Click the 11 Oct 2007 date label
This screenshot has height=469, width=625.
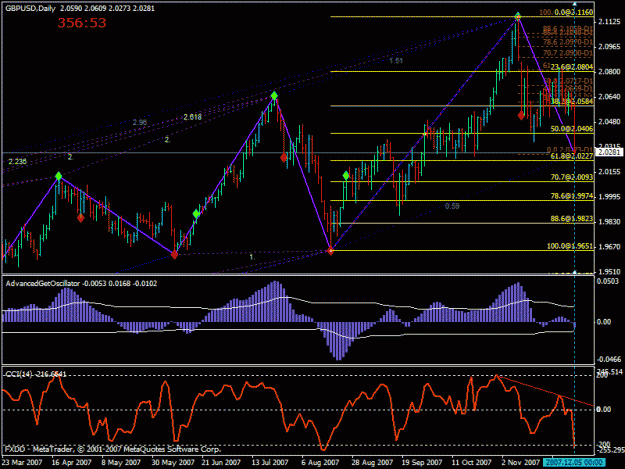coord(472,463)
